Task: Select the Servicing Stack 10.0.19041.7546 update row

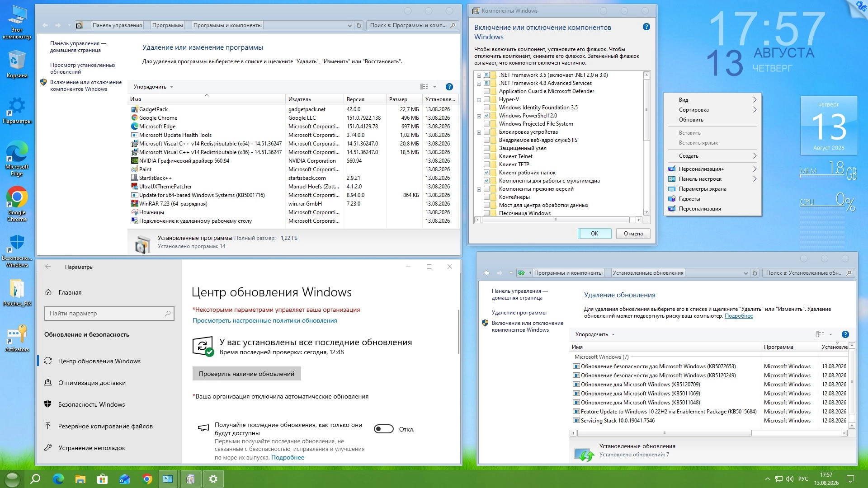Action: coord(709,421)
